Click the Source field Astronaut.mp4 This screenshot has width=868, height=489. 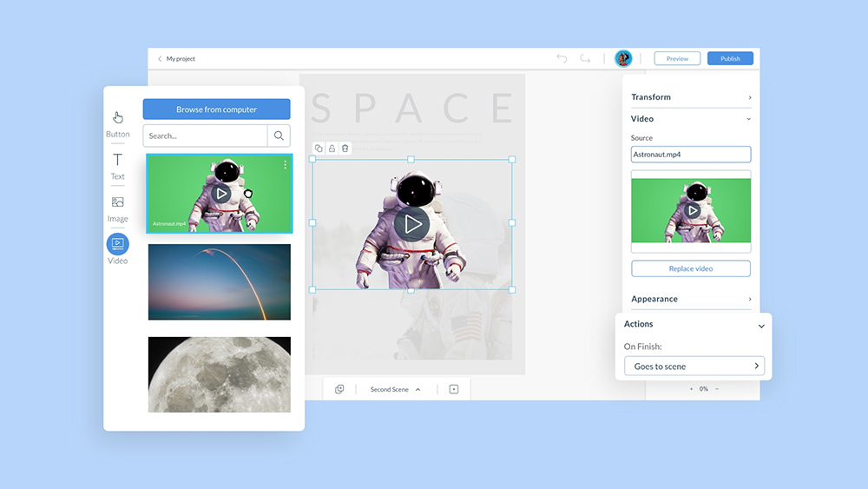pos(691,155)
